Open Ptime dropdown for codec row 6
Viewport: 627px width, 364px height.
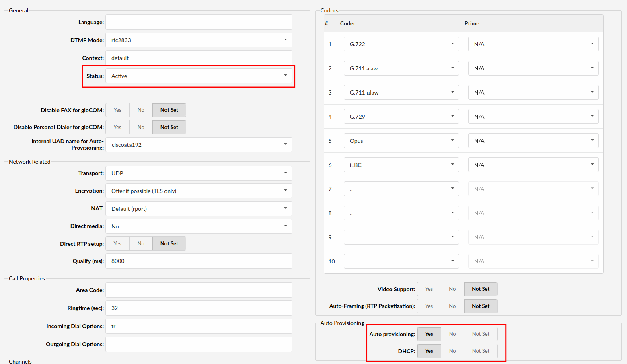point(533,165)
